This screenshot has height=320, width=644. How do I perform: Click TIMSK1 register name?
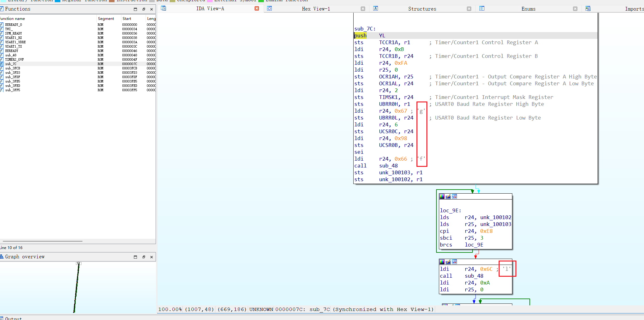pos(388,97)
